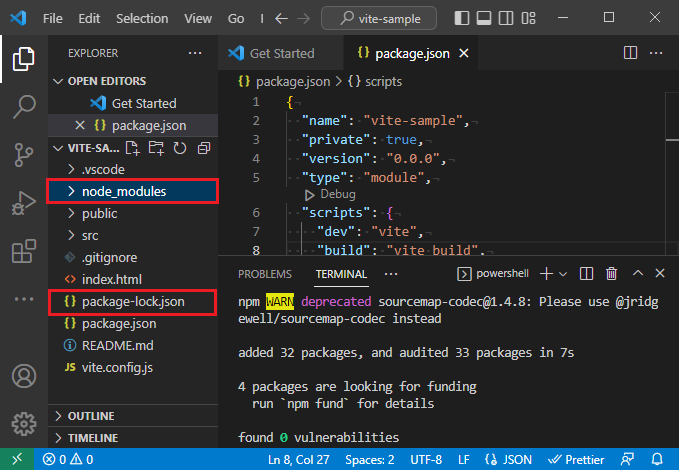Change indentation via Spaces: 2
This screenshot has height=470, width=679.
(x=370, y=459)
